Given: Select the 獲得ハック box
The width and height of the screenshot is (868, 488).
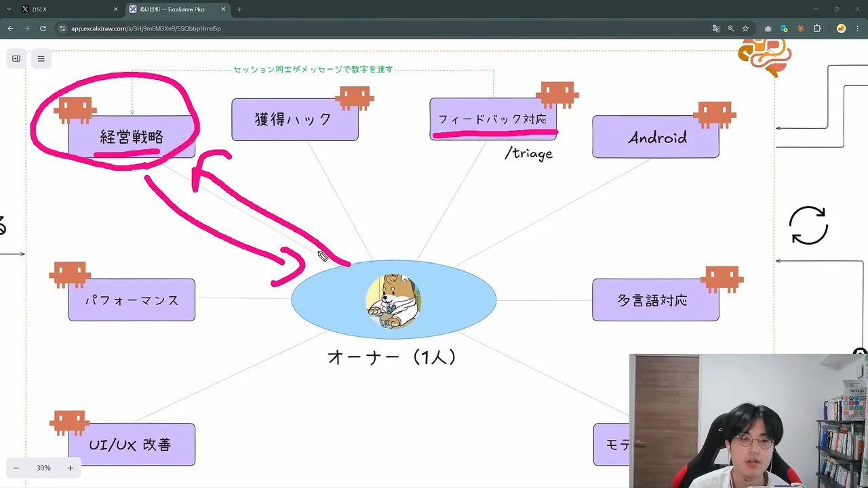Looking at the screenshot, I should click(x=294, y=119).
